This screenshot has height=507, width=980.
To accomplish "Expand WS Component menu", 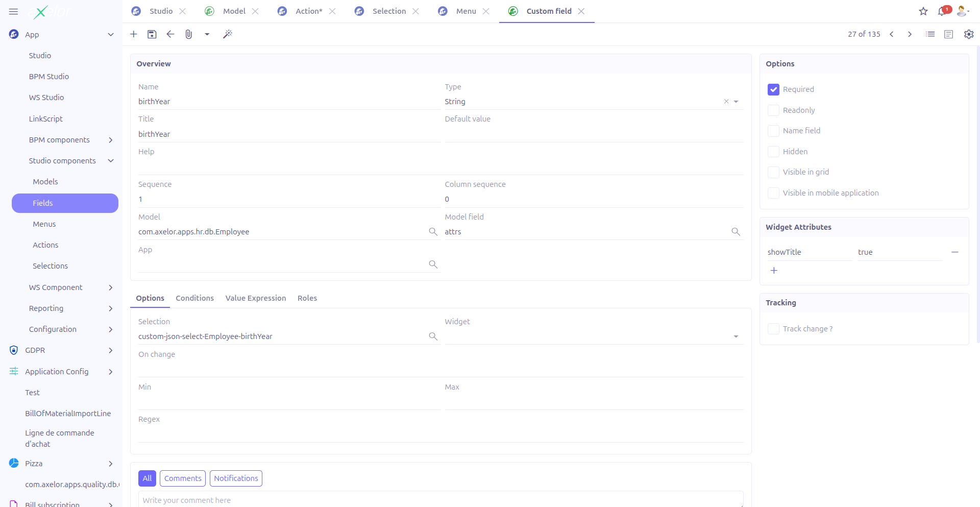I will pos(111,287).
